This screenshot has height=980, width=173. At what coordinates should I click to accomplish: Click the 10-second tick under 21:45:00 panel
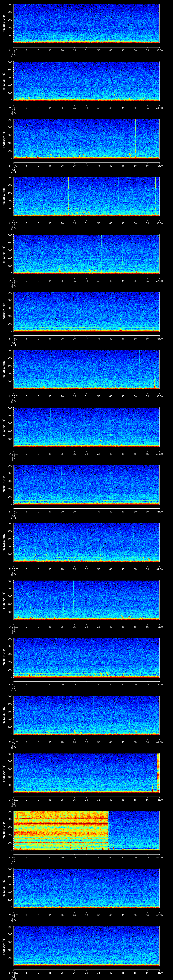coord(38,972)
